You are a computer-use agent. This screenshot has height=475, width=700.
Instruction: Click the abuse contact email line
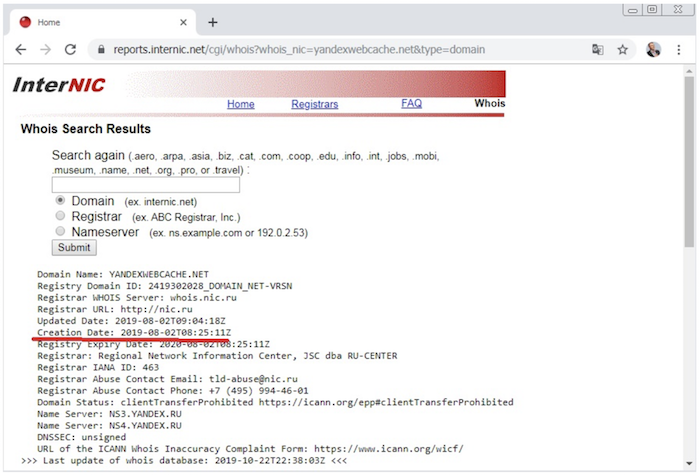tap(167, 379)
